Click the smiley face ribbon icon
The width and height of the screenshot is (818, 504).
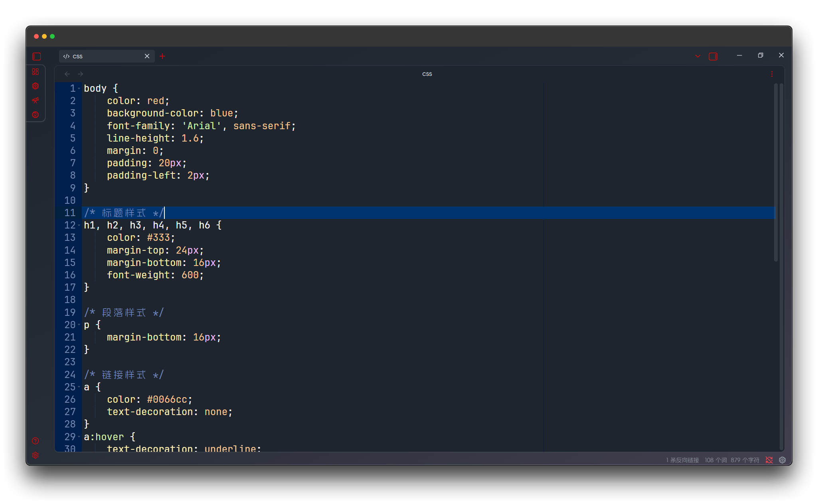click(x=36, y=115)
